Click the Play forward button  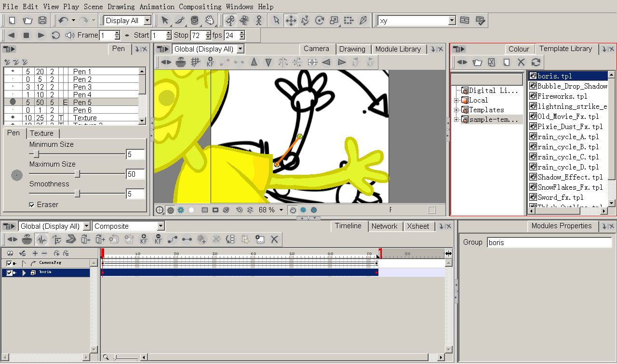click(x=41, y=35)
